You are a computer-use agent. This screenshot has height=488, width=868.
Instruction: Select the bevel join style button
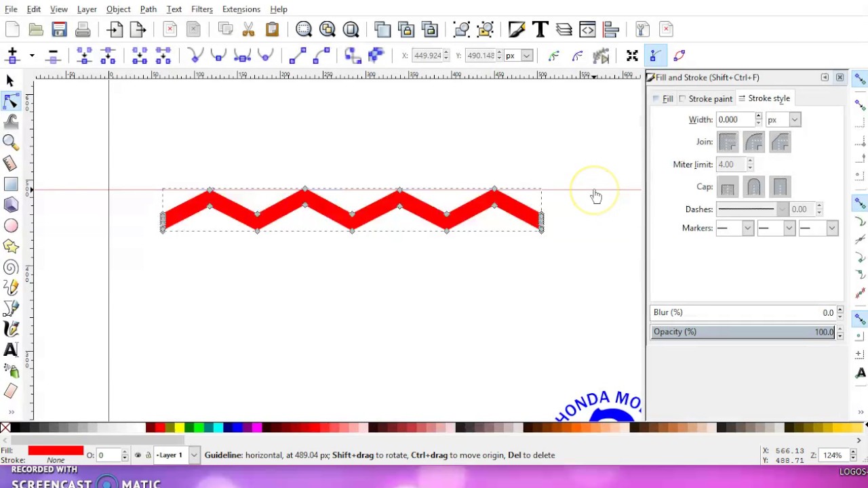click(x=780, y=142)
